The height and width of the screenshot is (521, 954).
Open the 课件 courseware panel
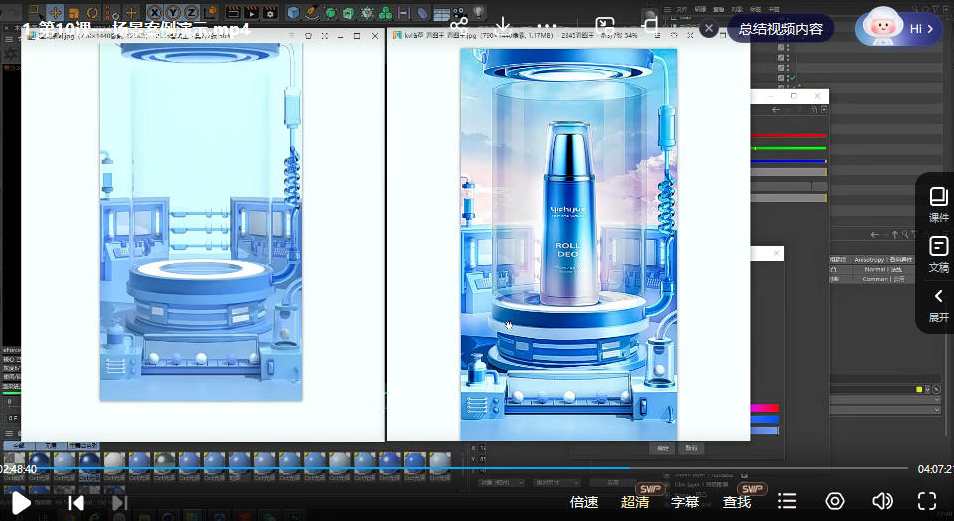pos(938,203)
